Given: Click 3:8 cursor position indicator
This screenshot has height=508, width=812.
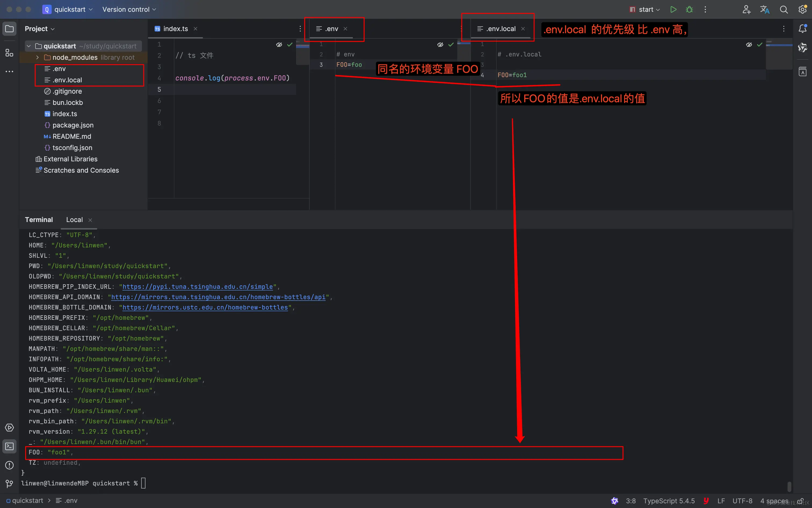Looking at the screenshot, I should [x=630, y=500].
